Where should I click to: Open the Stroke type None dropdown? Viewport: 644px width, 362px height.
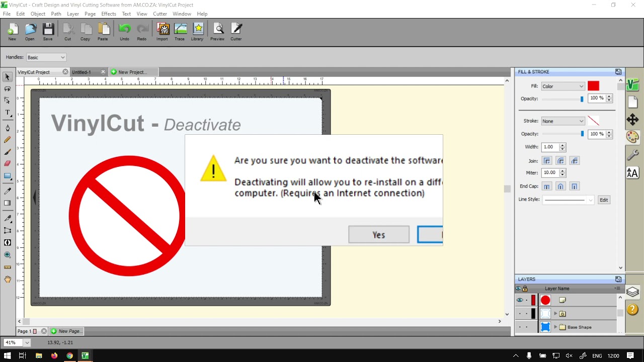pyautogui.click(x=563, y=121)
